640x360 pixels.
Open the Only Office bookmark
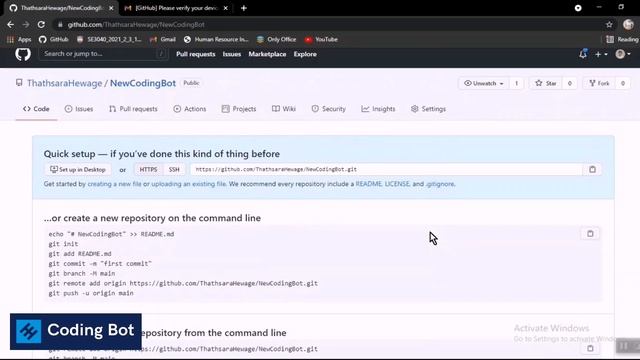[276, 40]
